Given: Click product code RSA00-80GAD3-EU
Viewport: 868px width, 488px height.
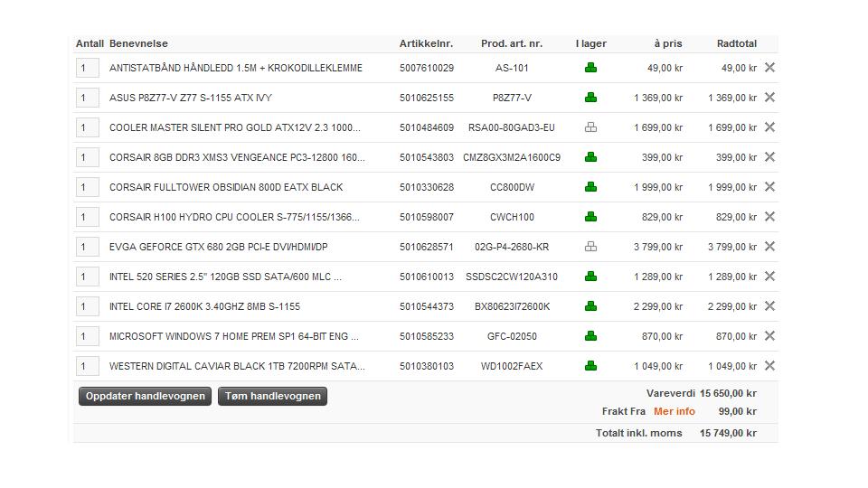Looking at the screenshot, I should (x=512, y=127).
